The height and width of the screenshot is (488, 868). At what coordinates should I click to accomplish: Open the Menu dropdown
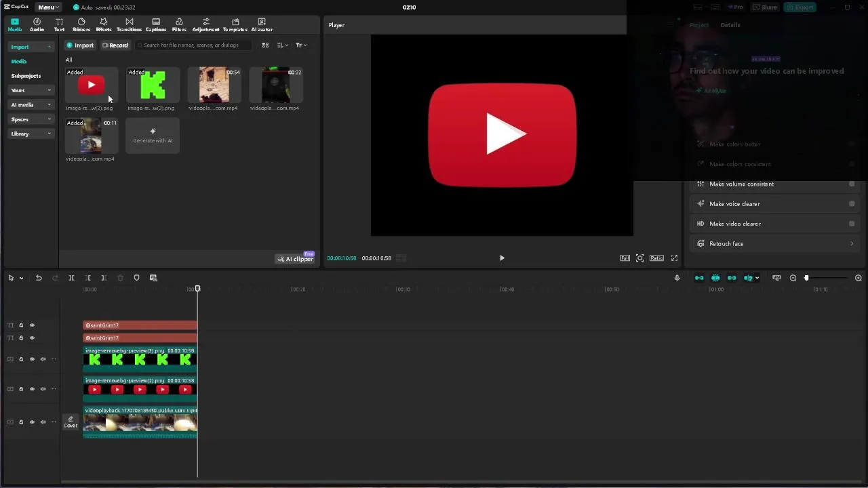[48, 7]
